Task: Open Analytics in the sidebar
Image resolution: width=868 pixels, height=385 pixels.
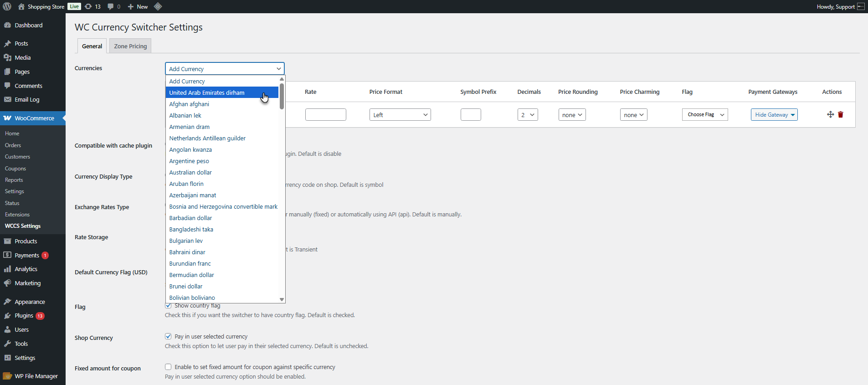Action: click(26, 269)
